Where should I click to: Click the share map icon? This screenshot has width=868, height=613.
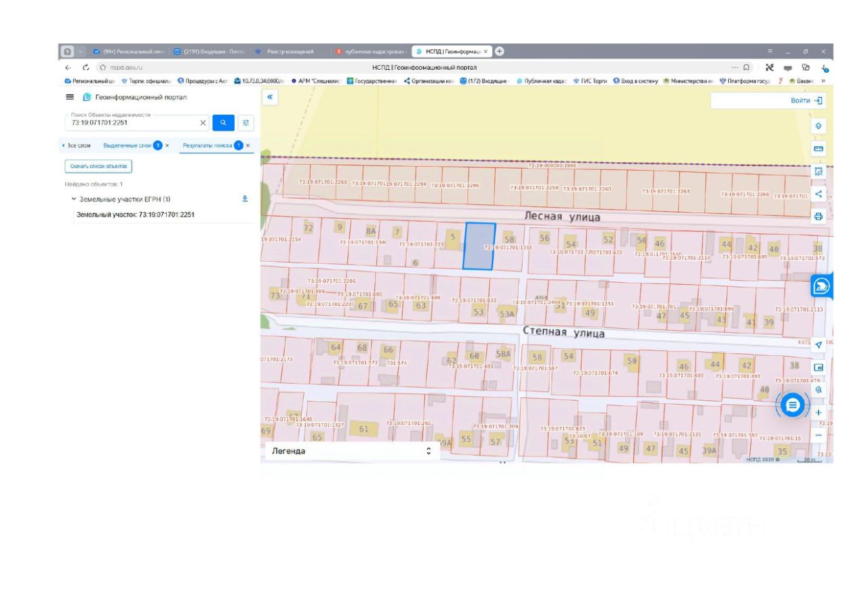pyautogui.click(x=818, y=194)
